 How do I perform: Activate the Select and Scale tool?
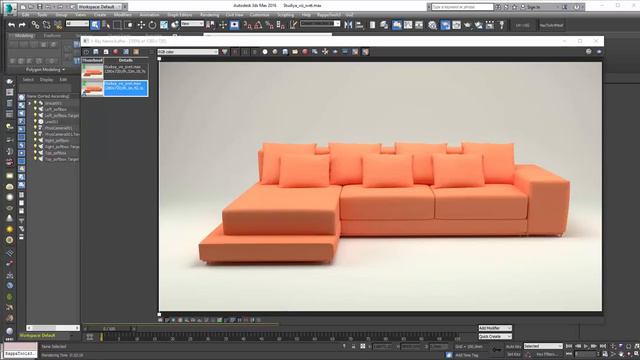click(x=164, y=25)
